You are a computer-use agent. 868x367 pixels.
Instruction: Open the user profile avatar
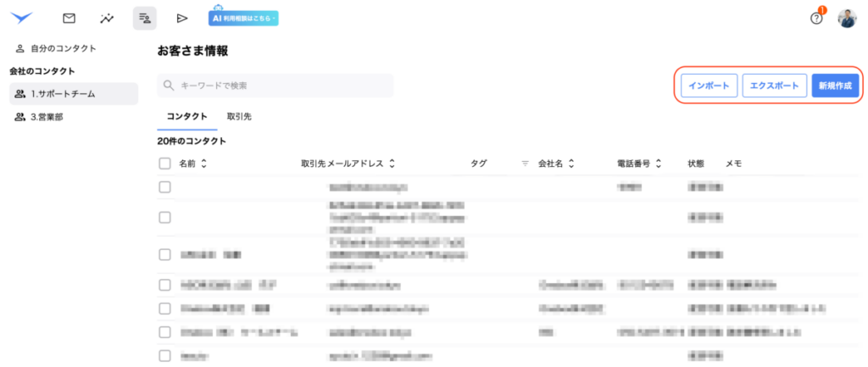847,19
